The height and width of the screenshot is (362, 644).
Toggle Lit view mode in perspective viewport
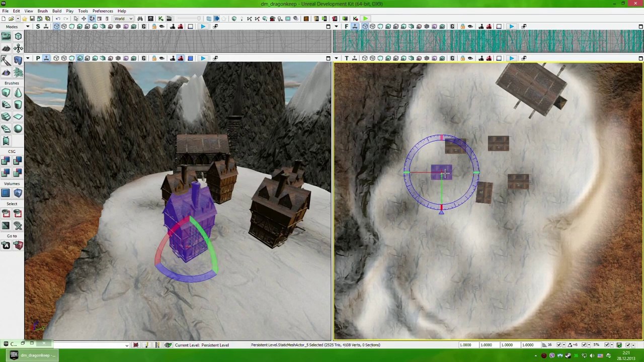pos(79,58)
